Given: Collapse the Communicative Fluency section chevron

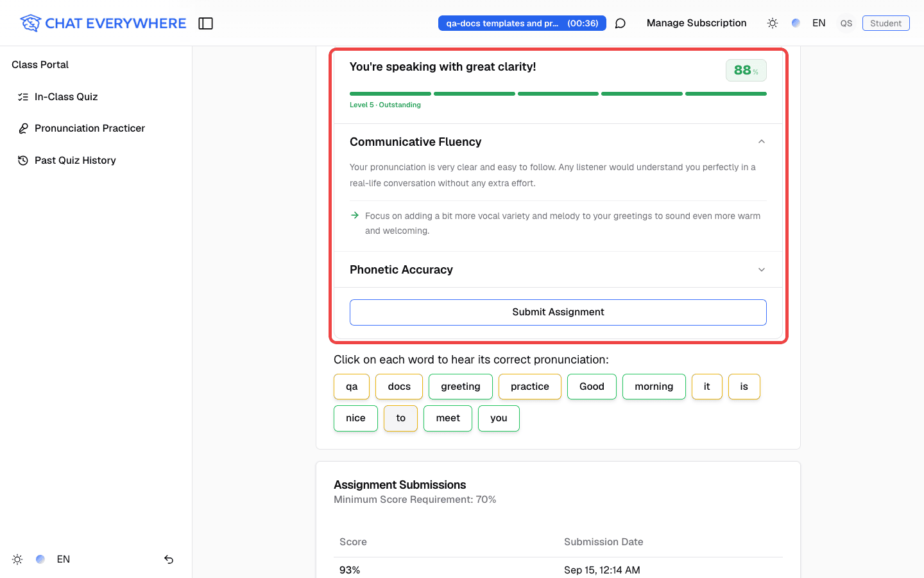Looking at the screenshot, I should click(762, 142).
